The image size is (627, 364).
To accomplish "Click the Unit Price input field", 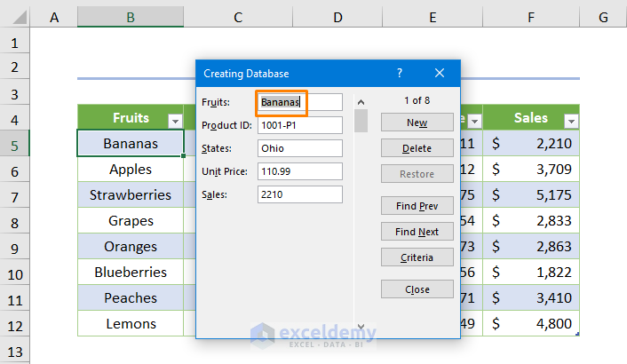I will point(299,171).
